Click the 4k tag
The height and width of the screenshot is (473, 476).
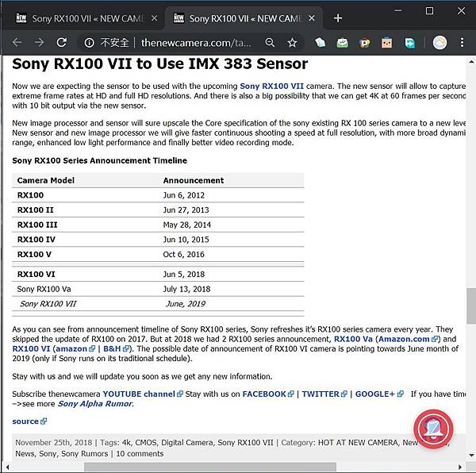coord(127,442)
